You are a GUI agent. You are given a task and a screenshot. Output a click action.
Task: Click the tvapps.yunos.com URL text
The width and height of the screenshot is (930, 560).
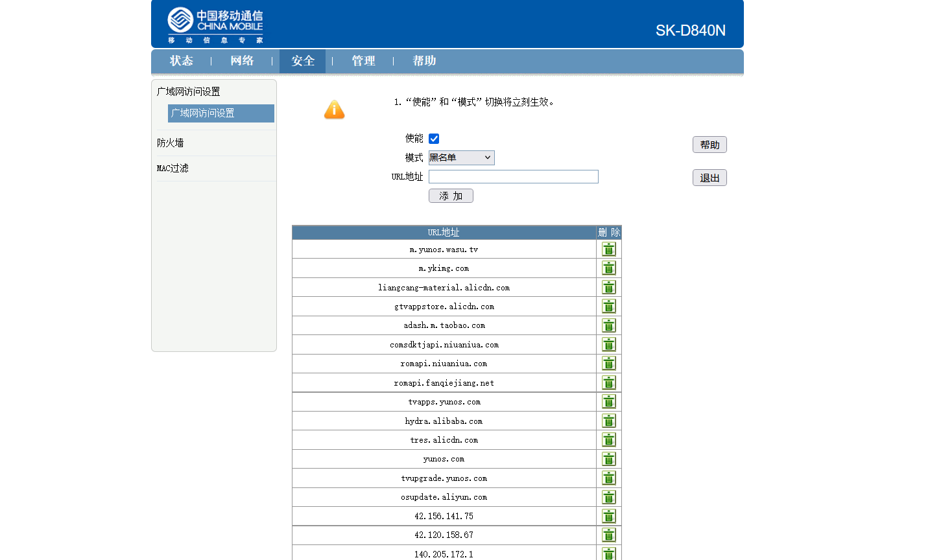(x=444, y=402)
